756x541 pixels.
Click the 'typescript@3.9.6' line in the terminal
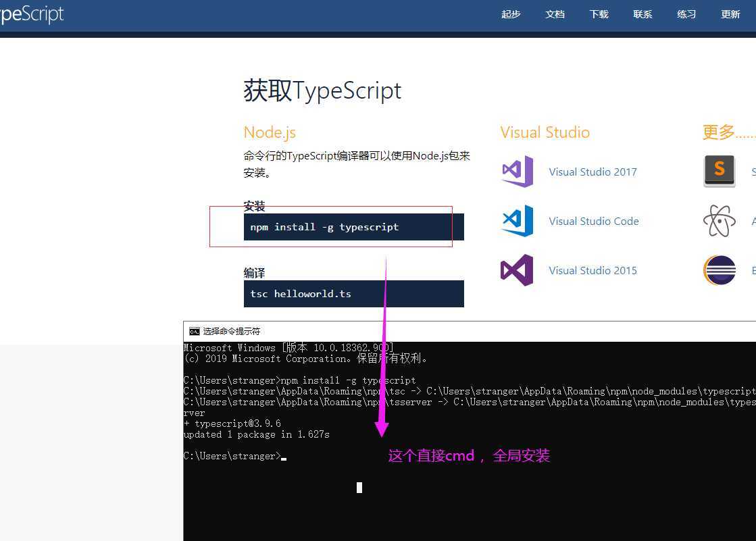(x=232, y=423)
